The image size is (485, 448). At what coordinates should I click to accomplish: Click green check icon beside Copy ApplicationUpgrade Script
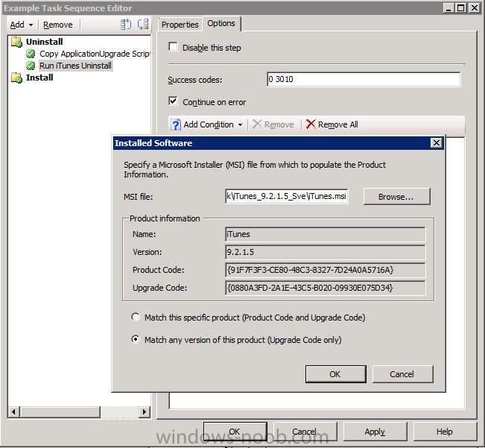(x=31, y=54)
